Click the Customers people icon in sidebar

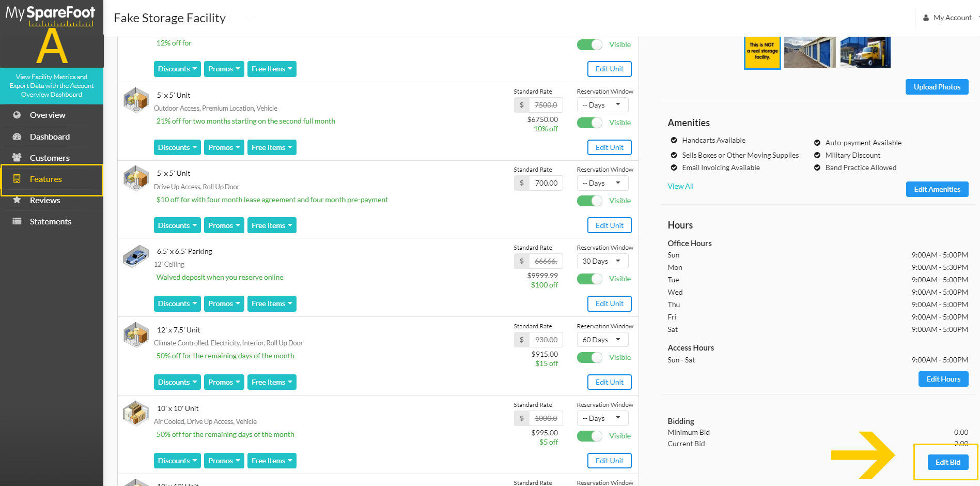pyautogui.click(x=17, y=157)
